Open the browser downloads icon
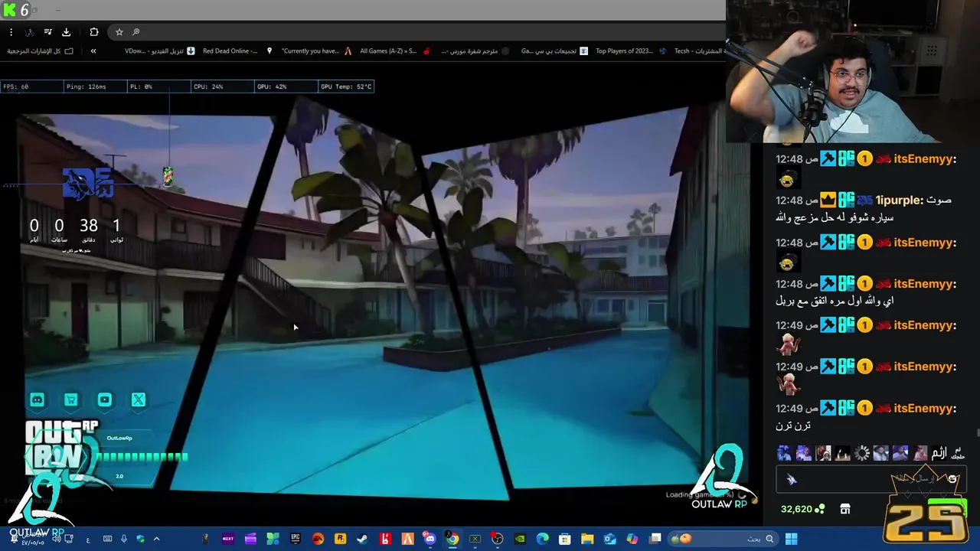The height and width of the screenshot is (551, 980). pyautogui.click(x=66, y=32)
